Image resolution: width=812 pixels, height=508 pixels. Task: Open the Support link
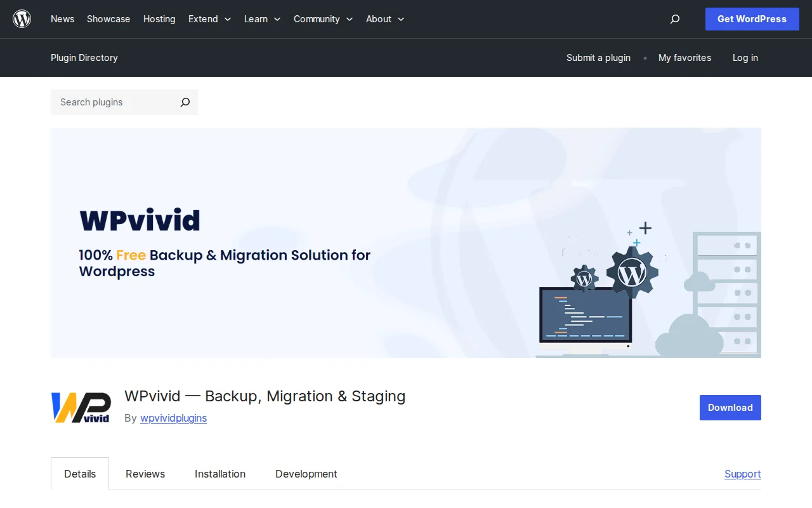click(x=742, y=474)
